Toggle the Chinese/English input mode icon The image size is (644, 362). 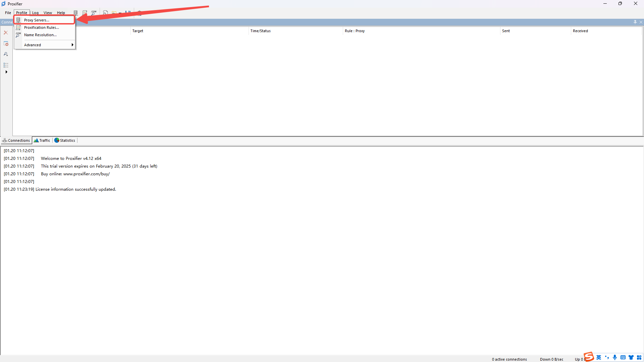tap(599, 358)
